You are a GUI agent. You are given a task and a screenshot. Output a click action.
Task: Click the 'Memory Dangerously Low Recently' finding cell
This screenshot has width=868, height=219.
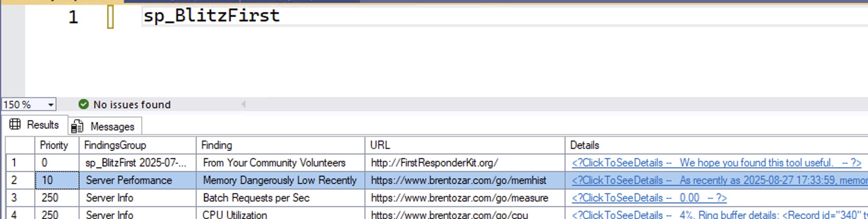(279, 180)
